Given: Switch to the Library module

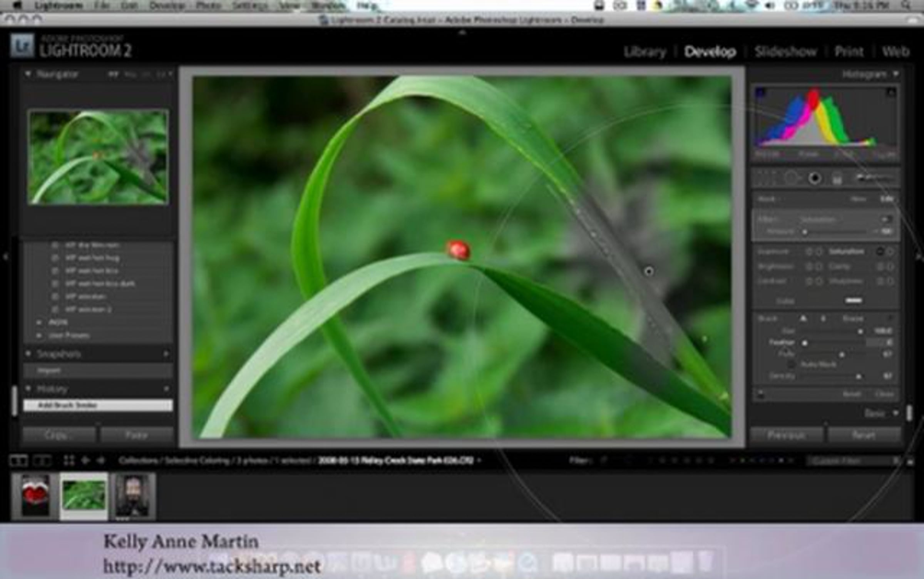Looking at the screenshot, I should (x=645, y=52).
